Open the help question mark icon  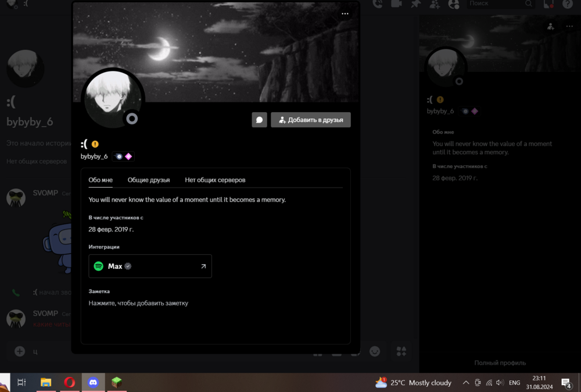567,3
